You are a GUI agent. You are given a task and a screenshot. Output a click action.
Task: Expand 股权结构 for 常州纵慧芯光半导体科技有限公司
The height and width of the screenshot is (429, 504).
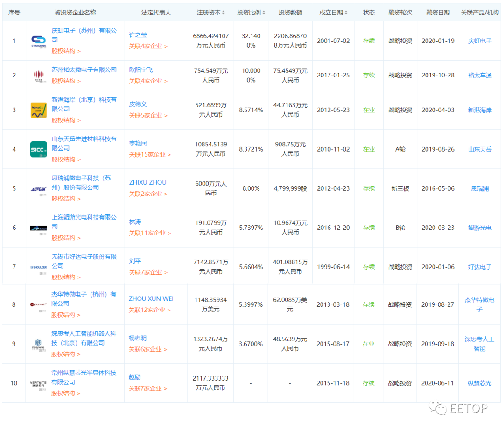click(66, 394)
